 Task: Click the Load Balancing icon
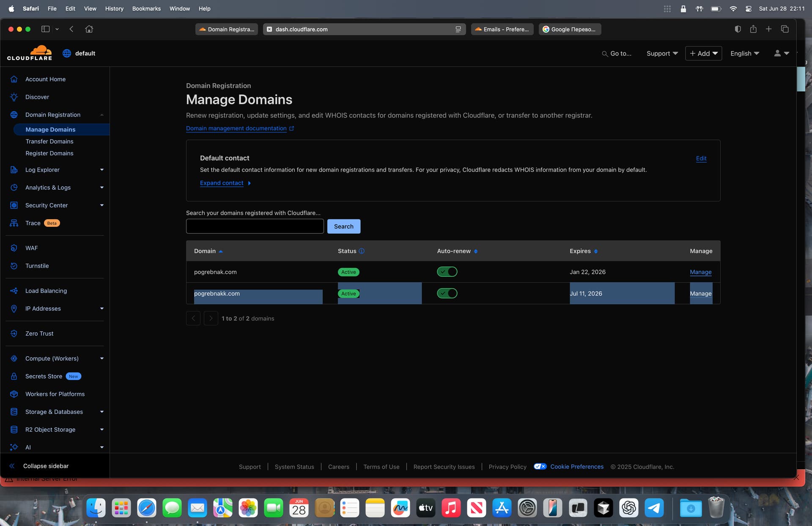tap(14, 291)
